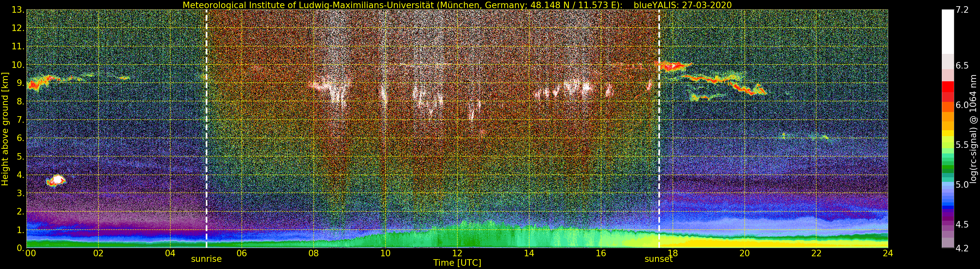The image size is (980, 269).
Task: Click time tick label '06'
Action: [242, 253]
